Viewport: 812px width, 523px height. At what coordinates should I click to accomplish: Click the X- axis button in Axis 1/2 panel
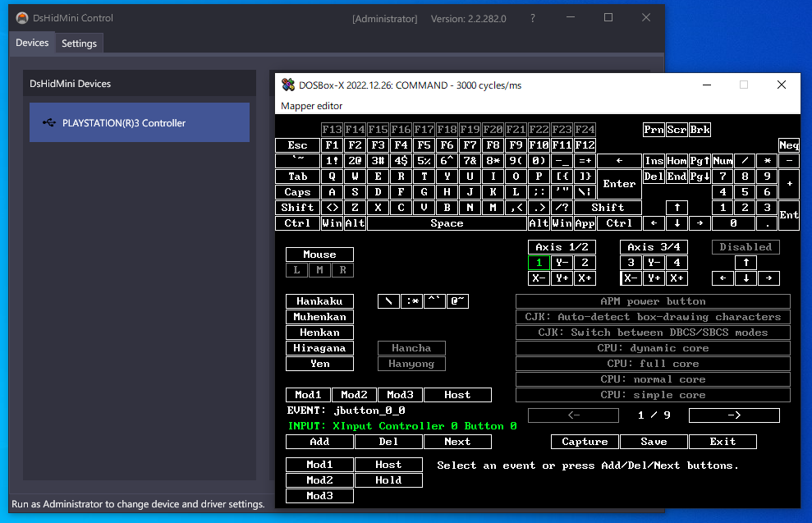click(538, 278)
